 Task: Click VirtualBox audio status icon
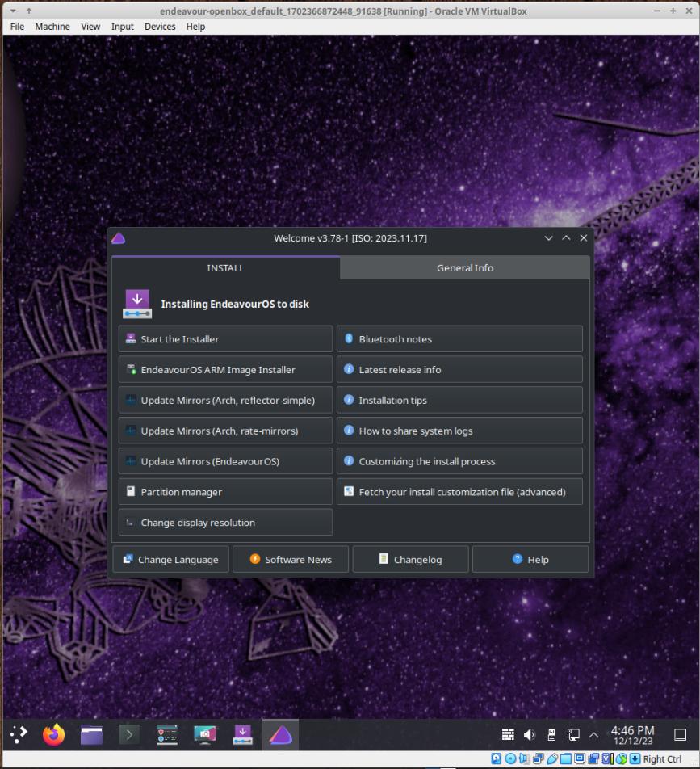tap(524, 758)
